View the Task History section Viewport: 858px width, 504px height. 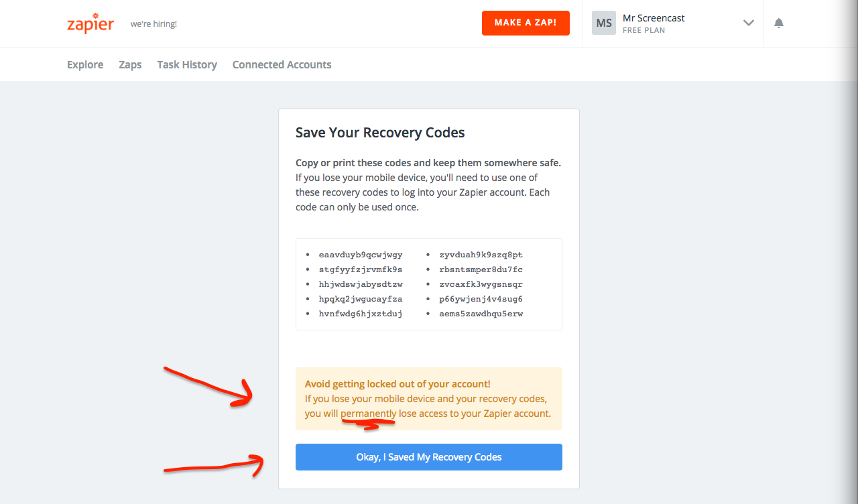(186, 64)
